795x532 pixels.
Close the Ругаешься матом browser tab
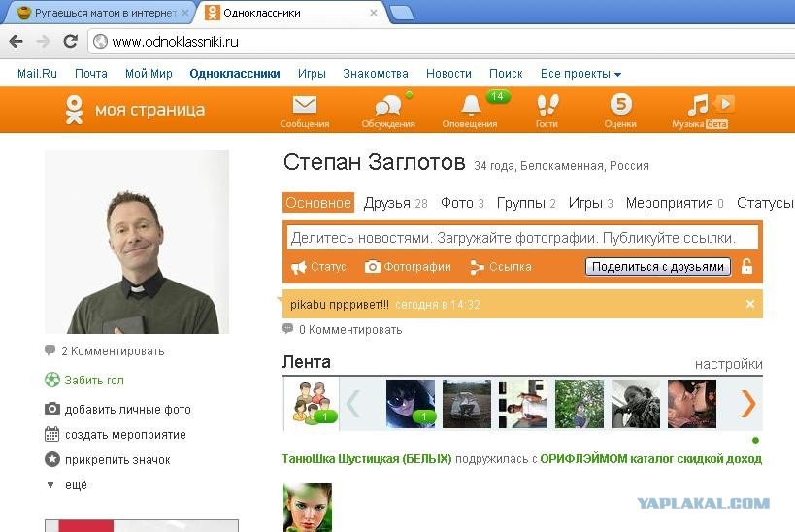184,13
